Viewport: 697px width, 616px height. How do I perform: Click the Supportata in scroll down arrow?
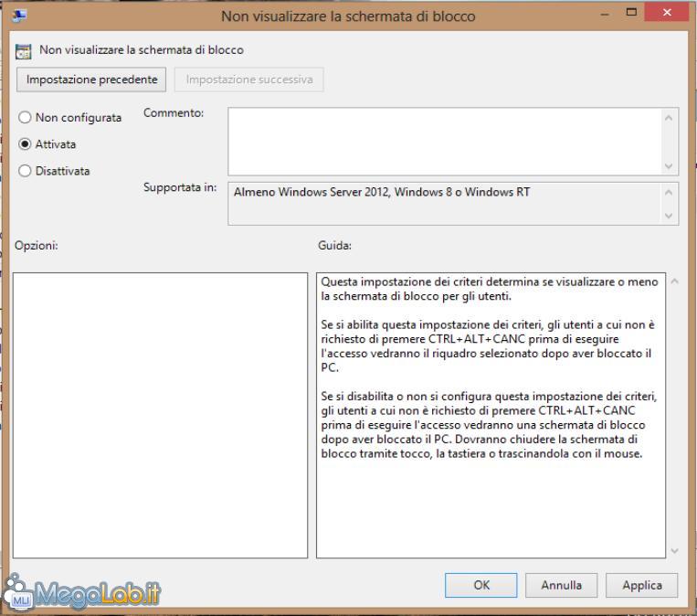pyautogui.click(x=669, y=216)
